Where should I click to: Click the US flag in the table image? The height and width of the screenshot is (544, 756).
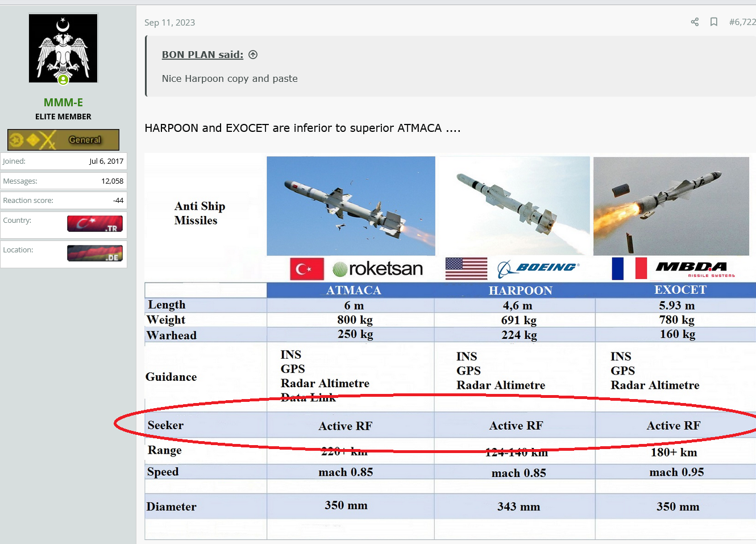[x=466, y=268]
